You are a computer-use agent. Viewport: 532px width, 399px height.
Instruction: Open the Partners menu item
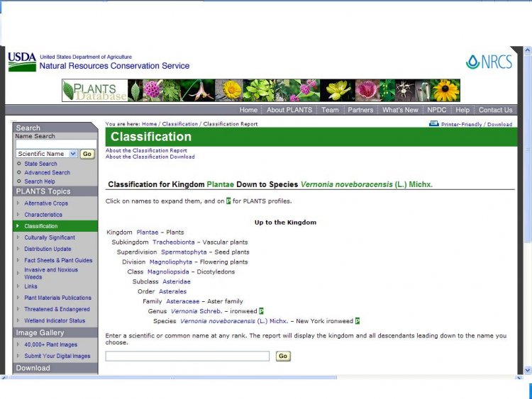point(360,110)
